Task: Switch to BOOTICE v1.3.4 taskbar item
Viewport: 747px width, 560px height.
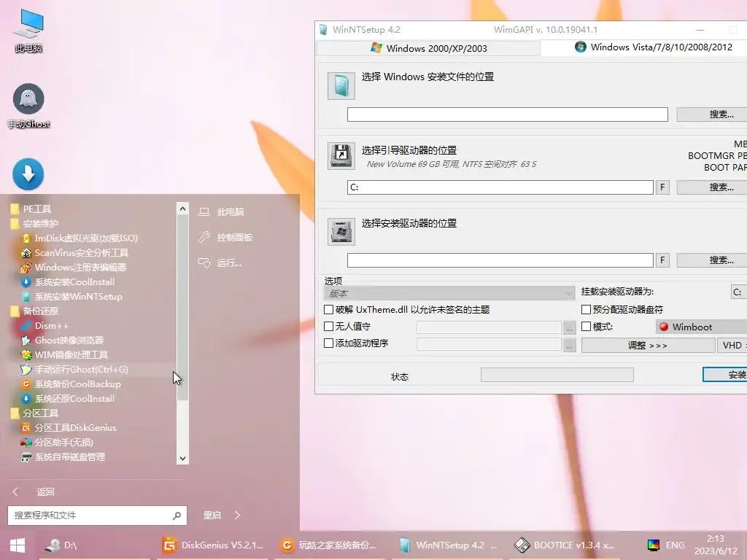Action: pyautogui.click(x=565, y=545)
